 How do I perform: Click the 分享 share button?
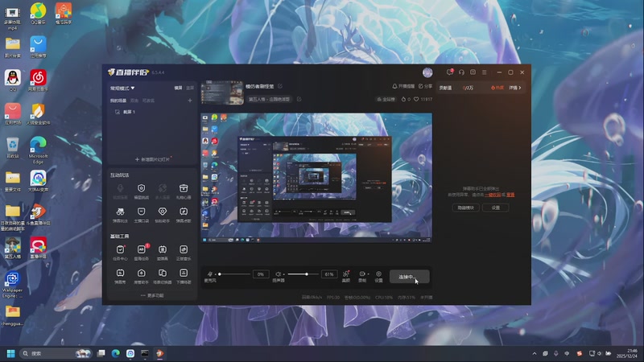click(425, 86)
